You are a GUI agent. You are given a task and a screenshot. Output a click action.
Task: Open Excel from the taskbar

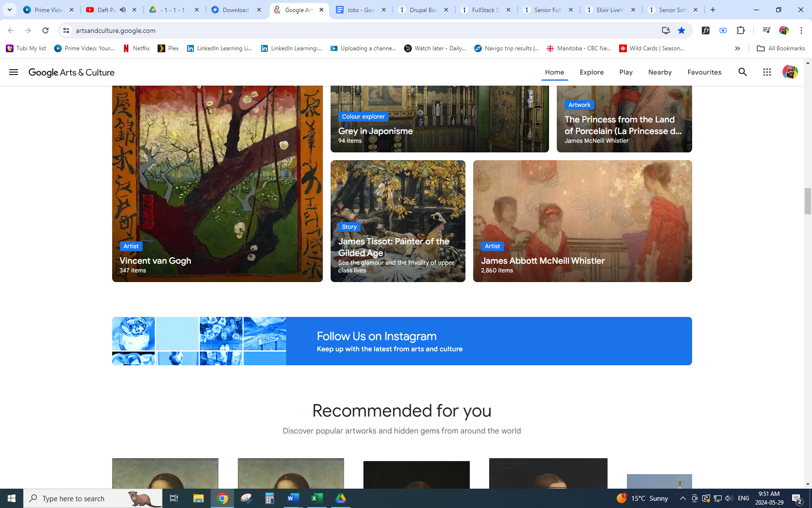[x=317, y=498]
